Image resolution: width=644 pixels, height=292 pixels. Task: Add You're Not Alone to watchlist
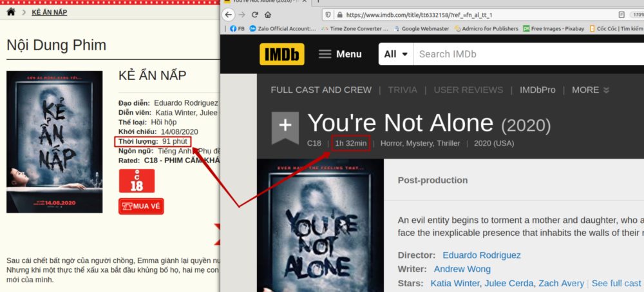pos(285,128)
